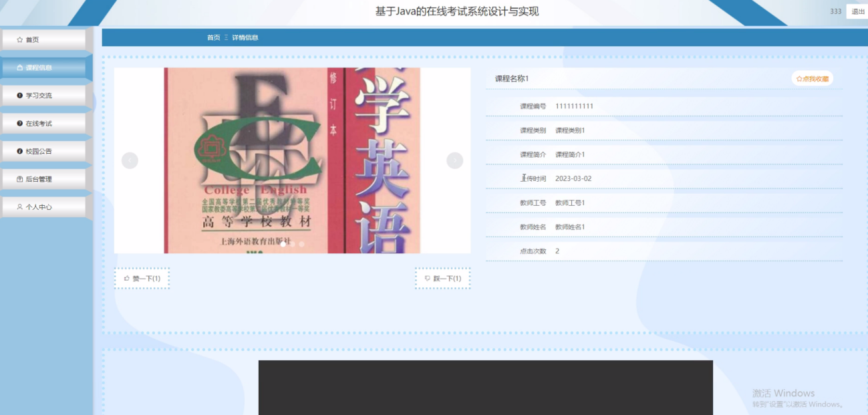
Task: Click the 首页 breadcrumb link
Action: click(x=213, y=37)
